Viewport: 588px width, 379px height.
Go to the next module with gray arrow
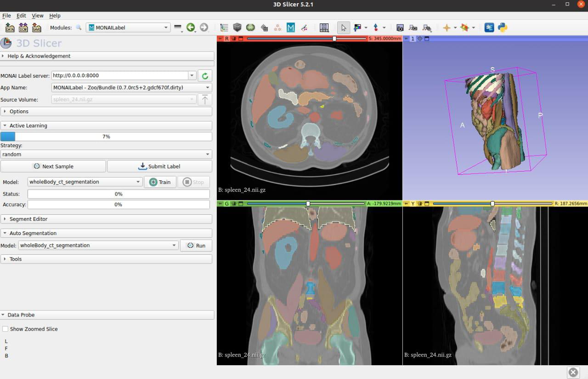pyautogui.click(x=204, y=28)
